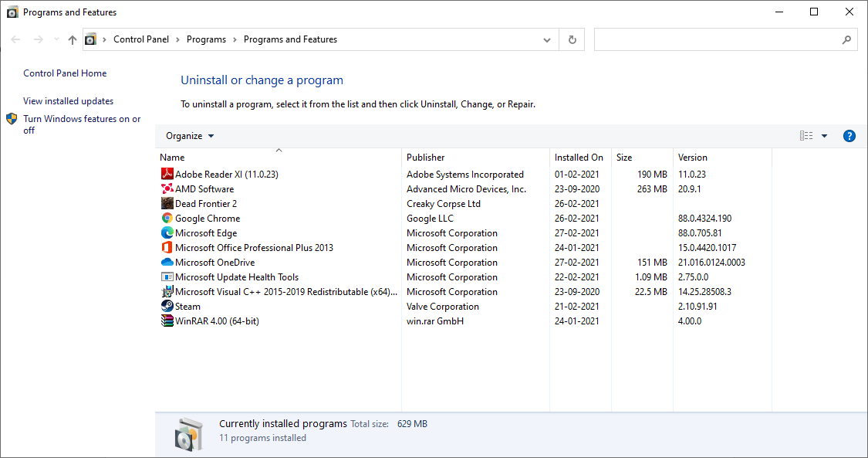Go up one level with the up arrow
Viewport: 868px width, 458px height.
[x=72, y=40]
